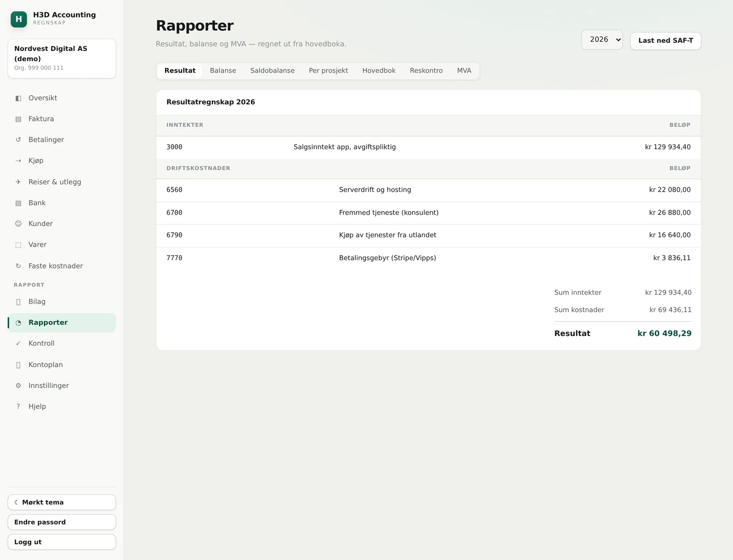Click the Kontoplan sidebar icon
The image size is (733, 560).
coord(18,365)
